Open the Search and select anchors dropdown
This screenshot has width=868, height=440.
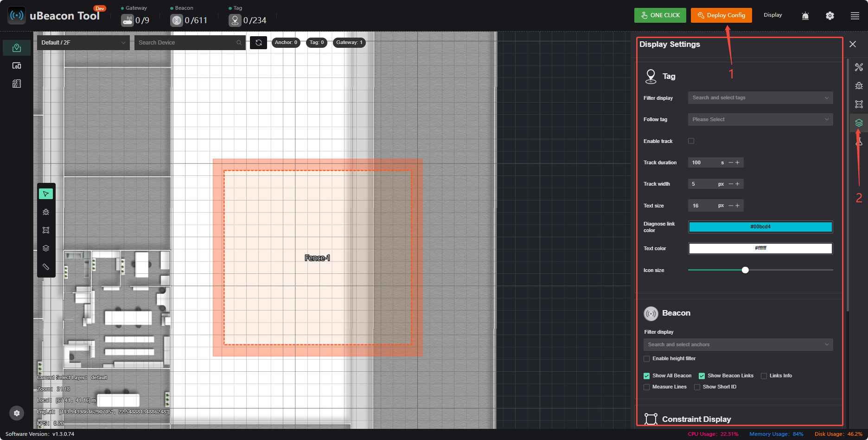pyautogui.click(x=738, y=344)
